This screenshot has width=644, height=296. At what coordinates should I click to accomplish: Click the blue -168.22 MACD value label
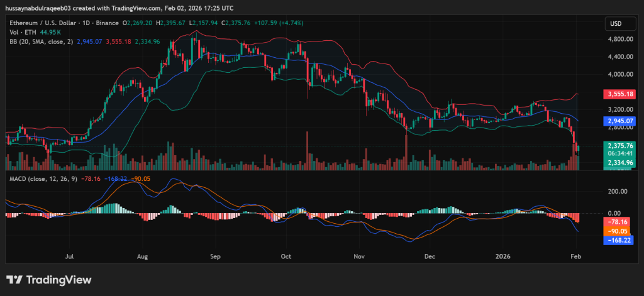pyautogui.click(x=618, y=240)
